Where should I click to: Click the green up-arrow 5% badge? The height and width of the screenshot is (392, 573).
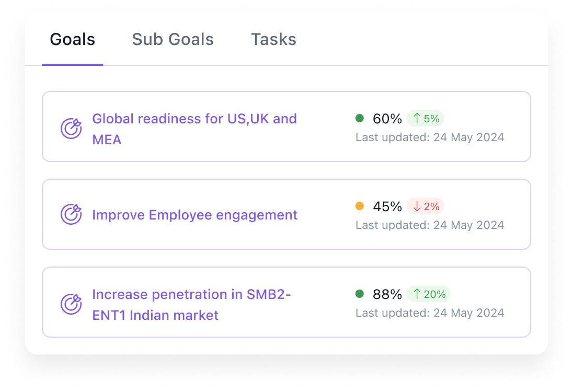425,119
